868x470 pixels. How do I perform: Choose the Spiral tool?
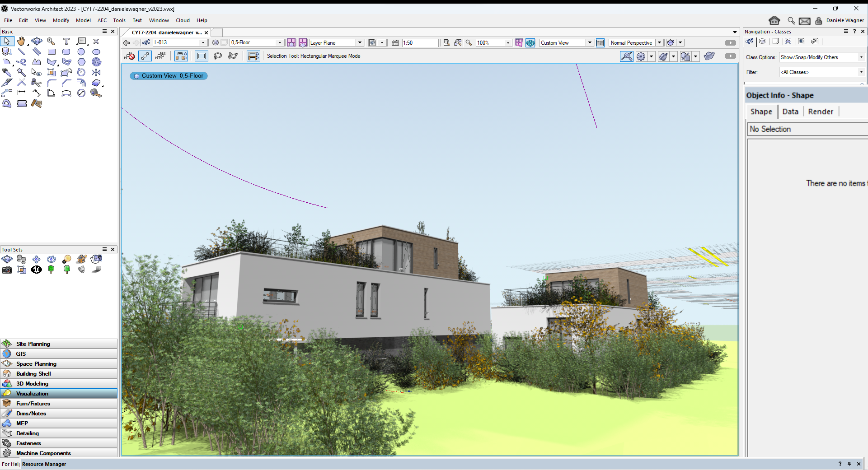click(96, 62)
